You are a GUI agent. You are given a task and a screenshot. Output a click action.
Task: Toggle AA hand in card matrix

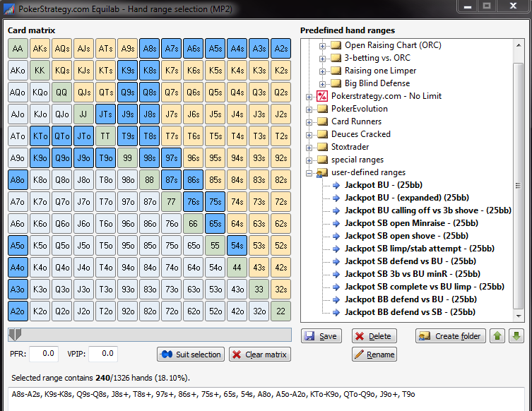(x=18, y=49)
